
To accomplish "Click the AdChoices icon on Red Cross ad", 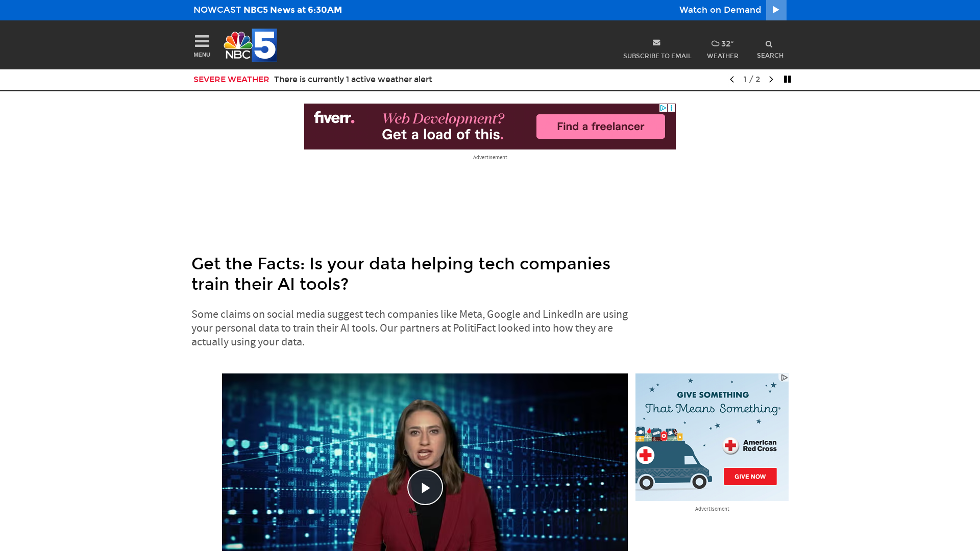I will tap(784, 378).
